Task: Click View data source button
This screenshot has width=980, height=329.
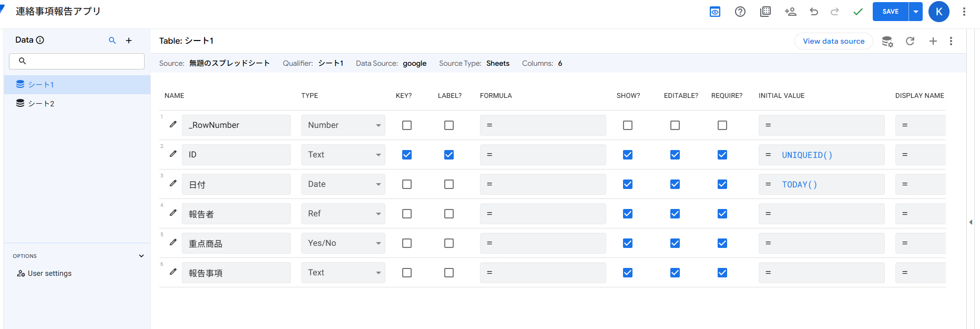Action: 834,41
